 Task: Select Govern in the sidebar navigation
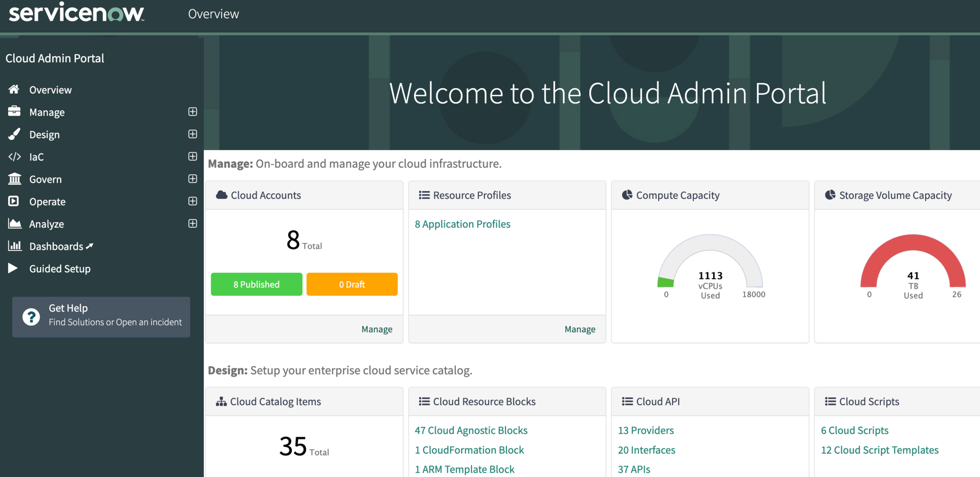46,179
